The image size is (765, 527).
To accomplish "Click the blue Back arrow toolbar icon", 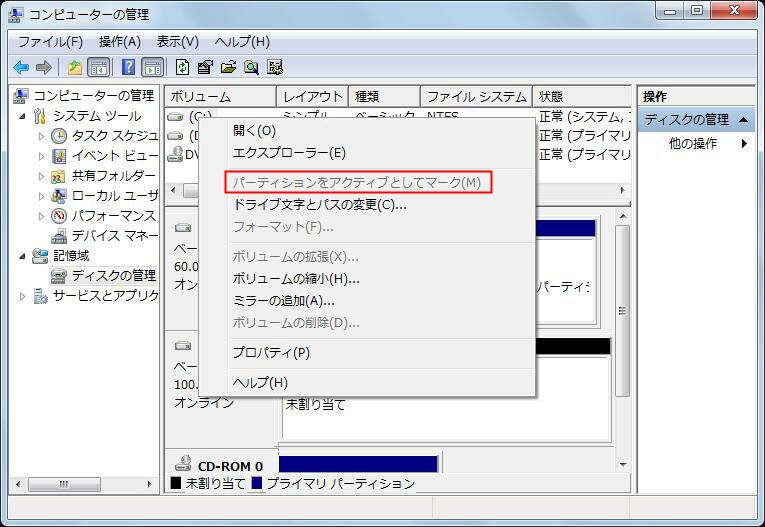I will coord(21,67).
